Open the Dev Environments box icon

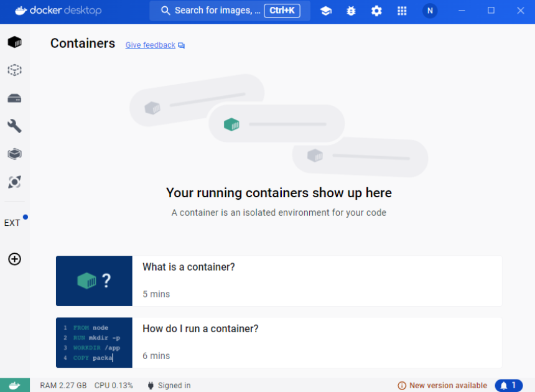(15, 154)
